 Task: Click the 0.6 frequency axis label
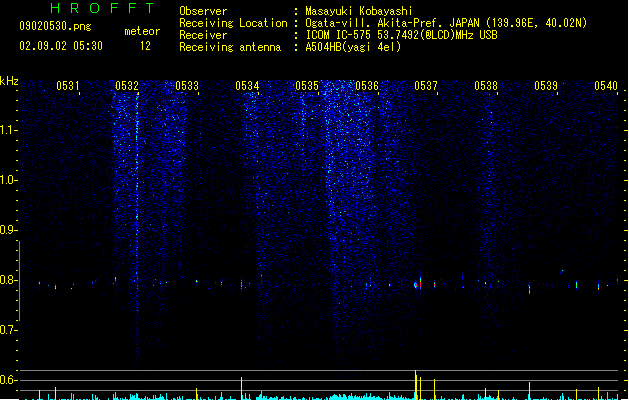pos(8,380)
